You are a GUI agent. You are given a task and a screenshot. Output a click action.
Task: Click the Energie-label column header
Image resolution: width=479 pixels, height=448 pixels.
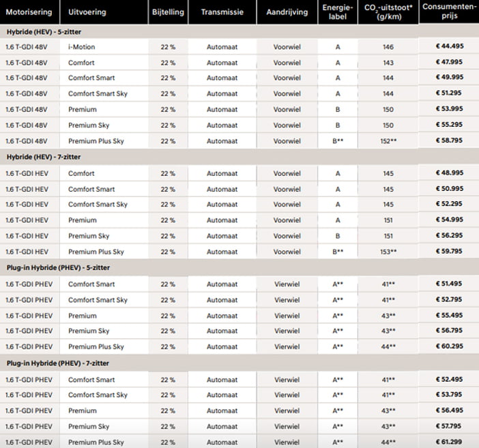[x=338, y=12]
